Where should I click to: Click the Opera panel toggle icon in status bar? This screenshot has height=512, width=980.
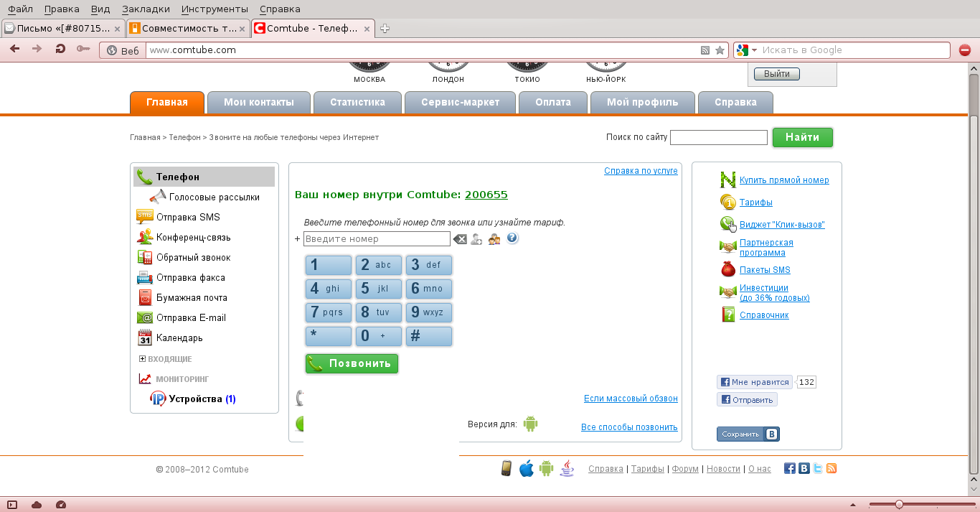coord(12,504)
